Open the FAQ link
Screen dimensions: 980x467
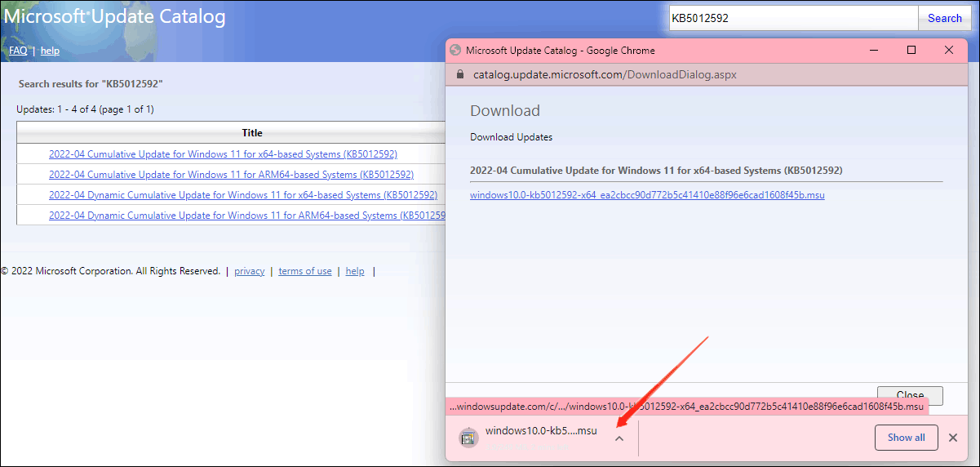point(18,51)
